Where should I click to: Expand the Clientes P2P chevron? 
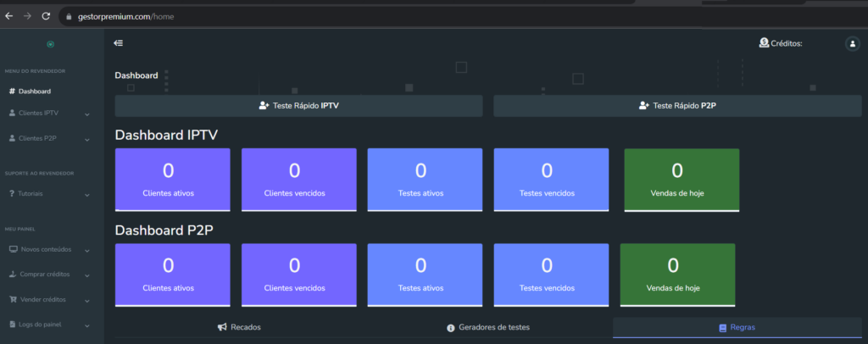[87, 140]
